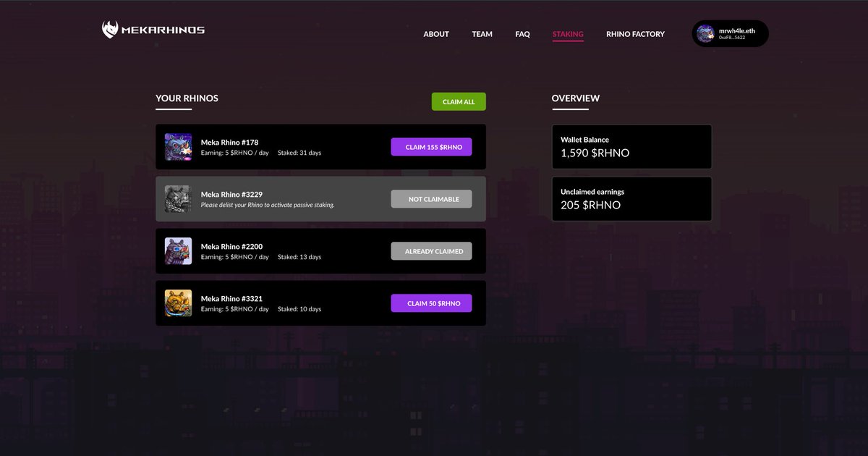Click the 'Staked: 13 days' text
The height and width of the screenshot is (456, 868).
[299, 257]
